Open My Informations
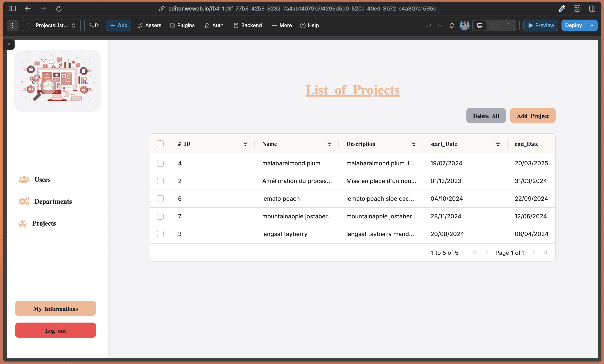The height and width of the screenshot is (364, 604). [55, 308]
